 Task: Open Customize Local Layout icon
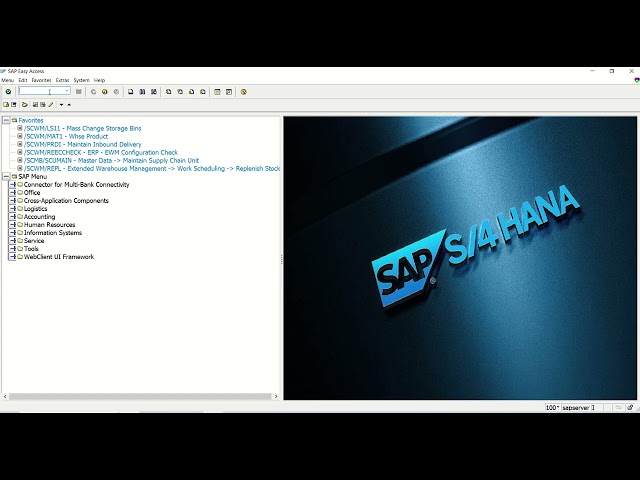point(244,92)
